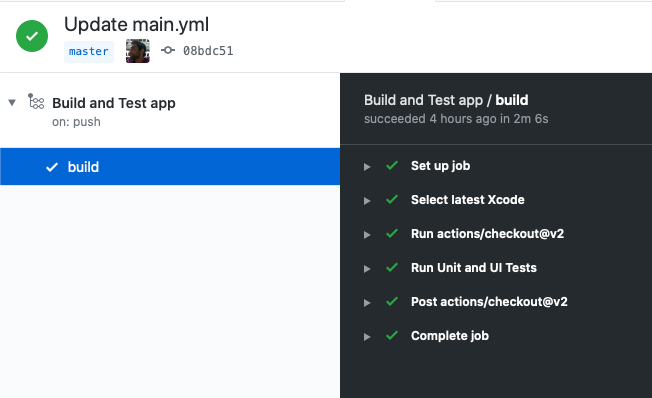Click the green checkmark beside Run Unit and UI Tests
This screenshot has width=652, height=398.
point(392,267)
